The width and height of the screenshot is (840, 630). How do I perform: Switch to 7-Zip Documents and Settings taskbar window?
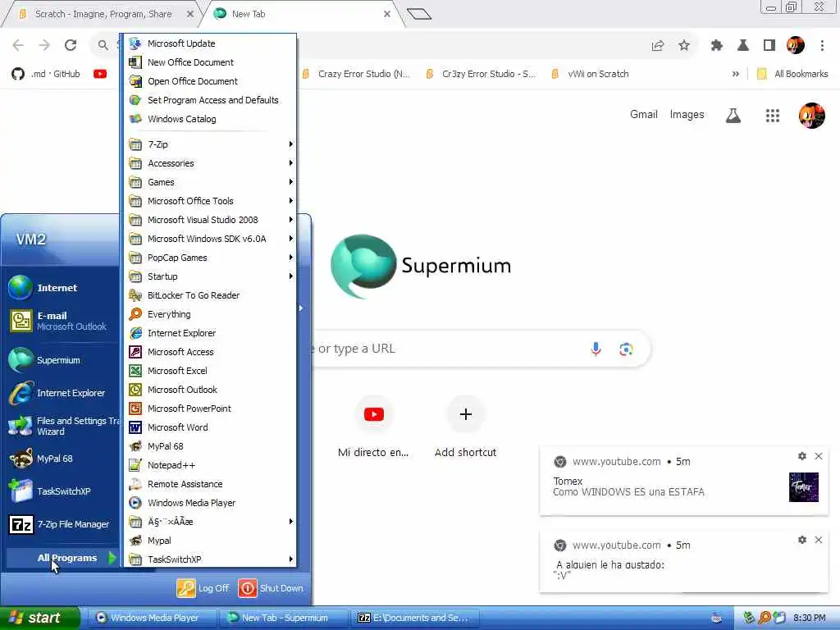coord(414,618)
